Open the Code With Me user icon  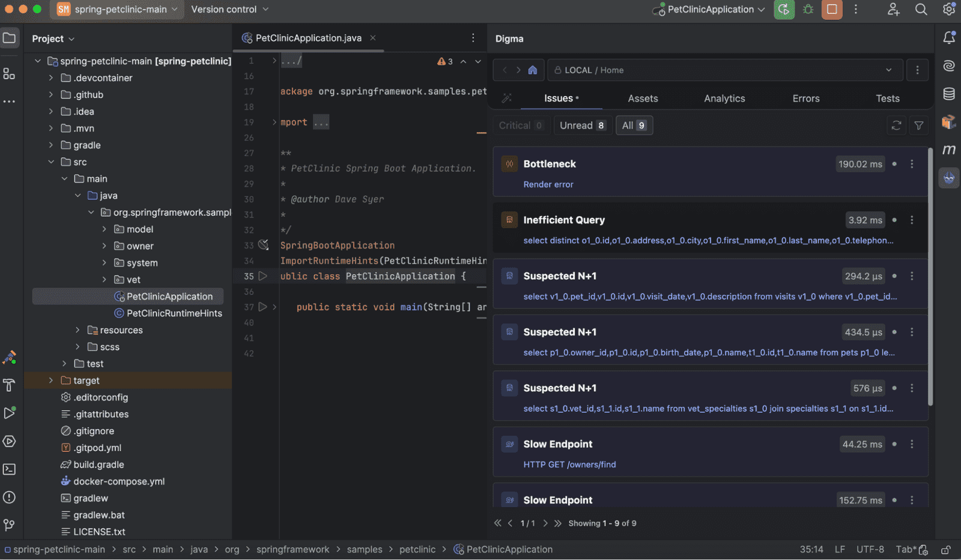(893, 9)
